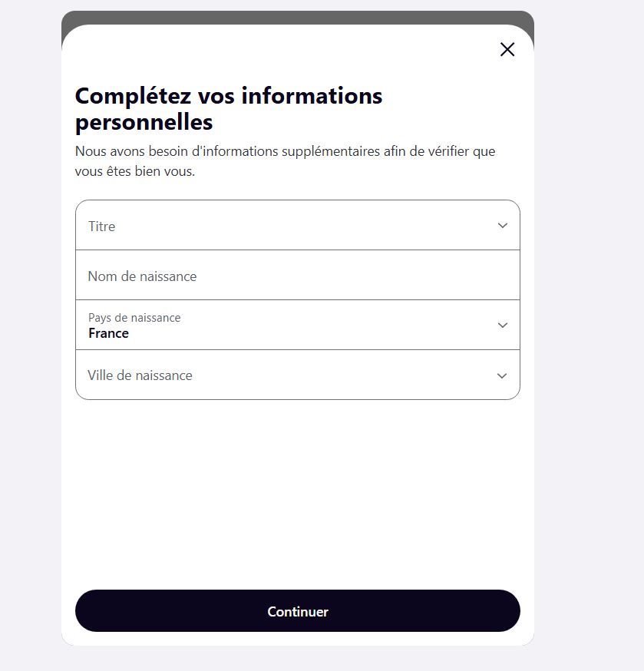The width and height of the screenshot is (644, 671).
Task: Click the chevron in Ville de naissance
Action: [502, 375]
